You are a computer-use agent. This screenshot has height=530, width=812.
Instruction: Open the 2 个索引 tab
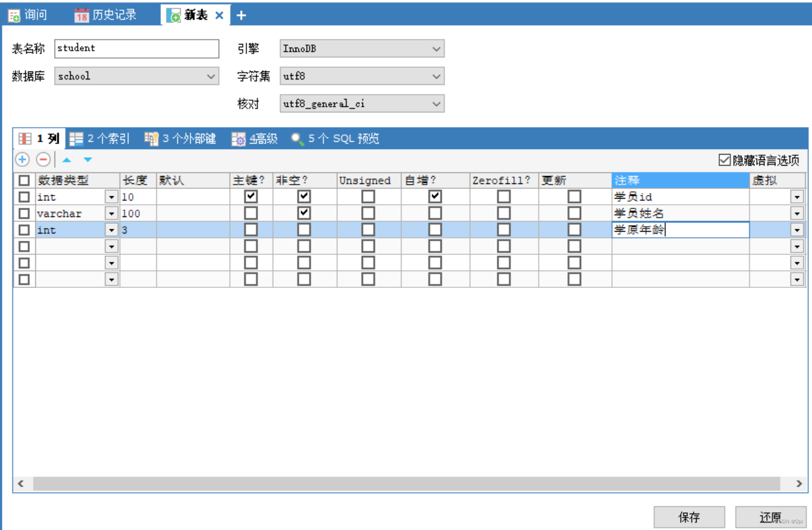[x=100, y=139]
